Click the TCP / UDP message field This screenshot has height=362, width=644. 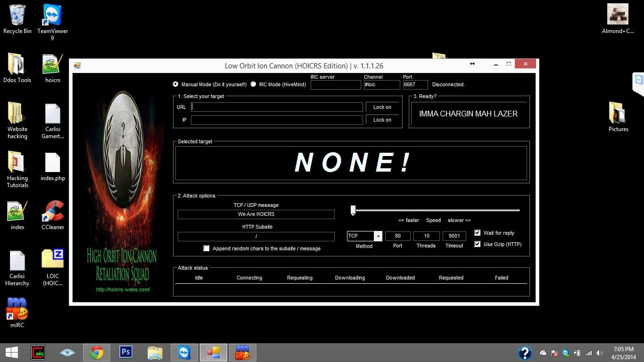256,214
